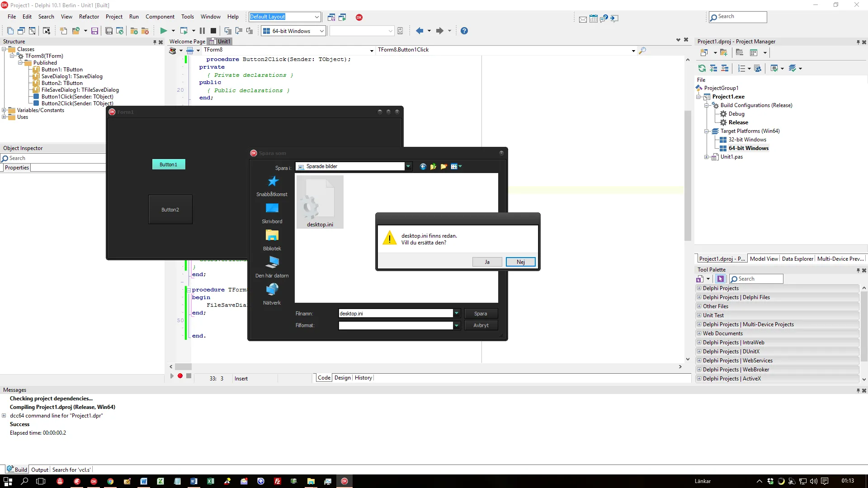This screenshot has height=488, width=868.
Task: Expand the Variables/Constants tree node
Action: coord(4,110)
